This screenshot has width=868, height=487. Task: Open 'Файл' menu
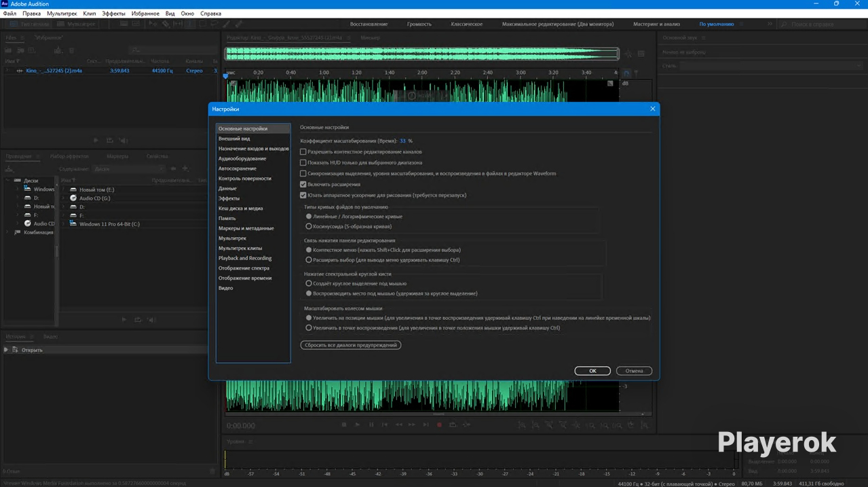[10, 14]
